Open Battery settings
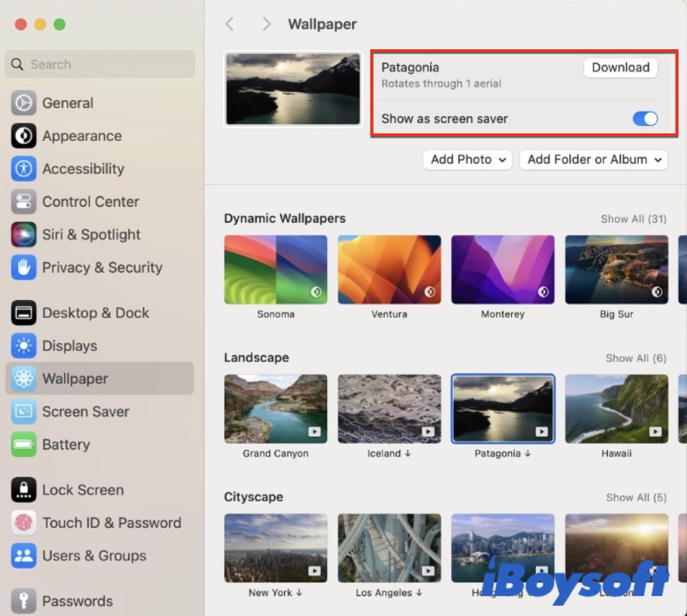 tap(66, 445)
